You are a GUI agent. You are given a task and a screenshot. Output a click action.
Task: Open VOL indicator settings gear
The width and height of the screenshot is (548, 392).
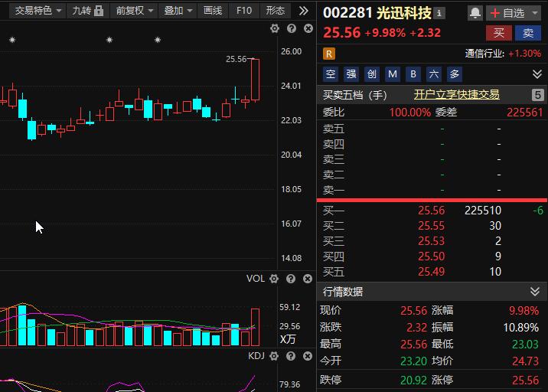(x=274, y=279)
